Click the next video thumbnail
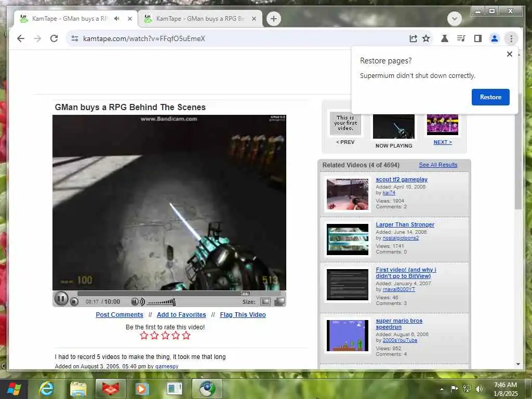Image resolution: width=532 pixels, height=399 pixels. coord(443,124)
